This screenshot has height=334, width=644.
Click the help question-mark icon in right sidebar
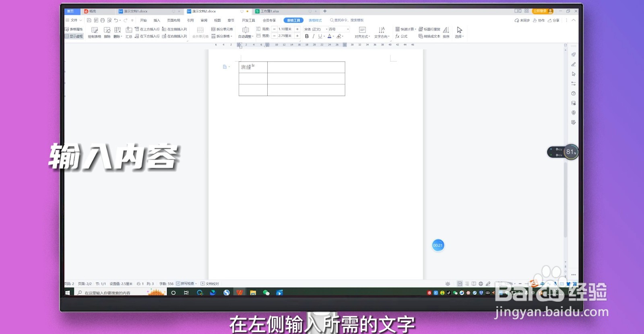click(x=574, y=93)
